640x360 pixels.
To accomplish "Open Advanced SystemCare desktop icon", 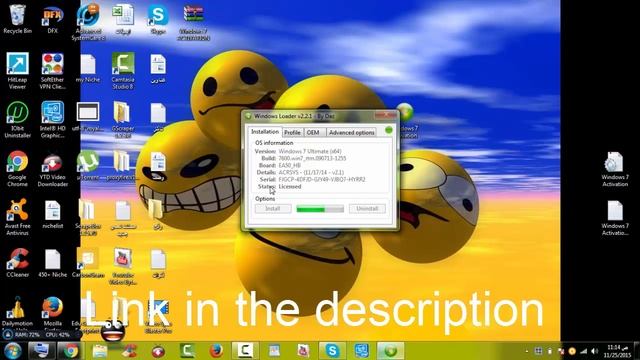I will (88, 22).
